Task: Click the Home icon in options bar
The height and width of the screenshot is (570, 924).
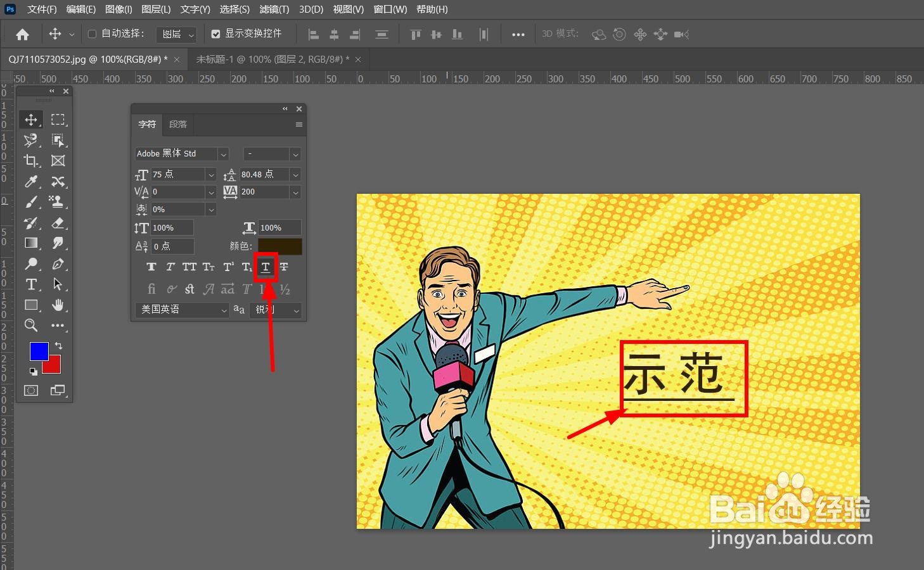Action: click(x=22, y=34)
